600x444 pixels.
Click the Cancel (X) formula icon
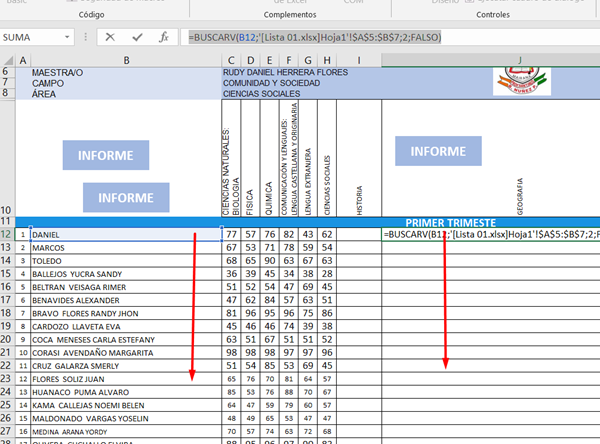(x=110, y=37)
